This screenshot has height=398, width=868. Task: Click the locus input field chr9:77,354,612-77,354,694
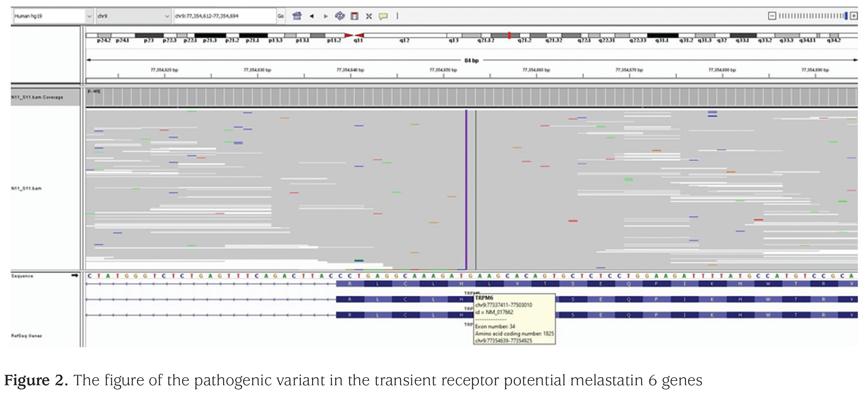(x=225, y=16)
